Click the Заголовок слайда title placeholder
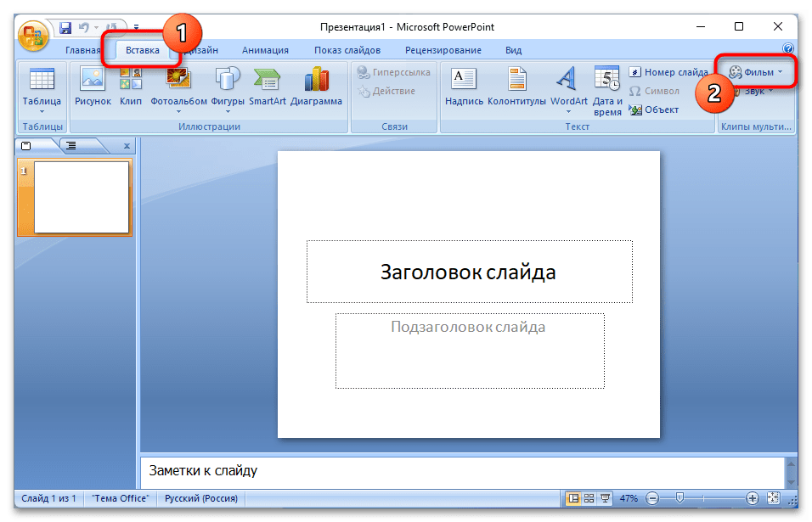812x522 pixels. 469,272
